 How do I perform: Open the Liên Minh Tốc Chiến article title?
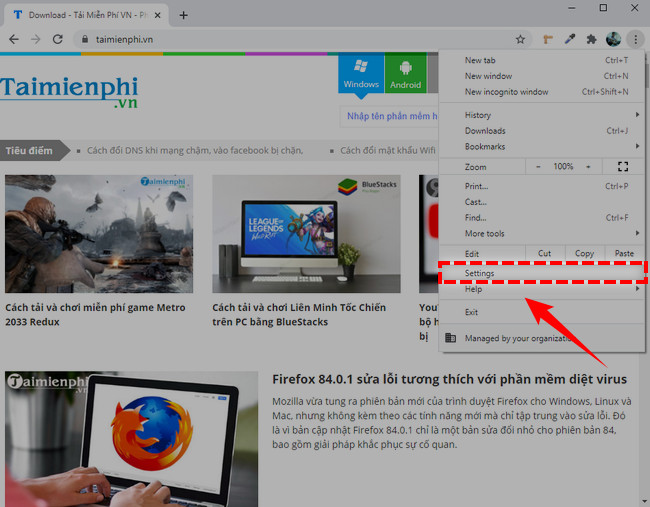pos(299,315)
